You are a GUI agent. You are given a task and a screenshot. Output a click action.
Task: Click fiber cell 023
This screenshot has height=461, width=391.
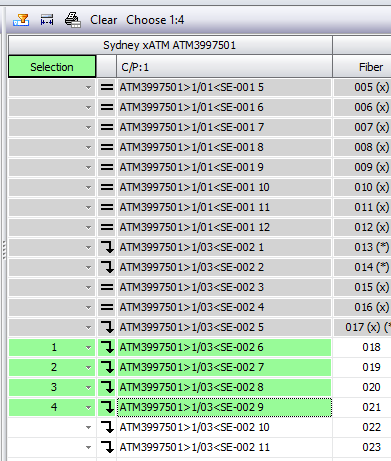pyautogui.click(x=363, y=447)
